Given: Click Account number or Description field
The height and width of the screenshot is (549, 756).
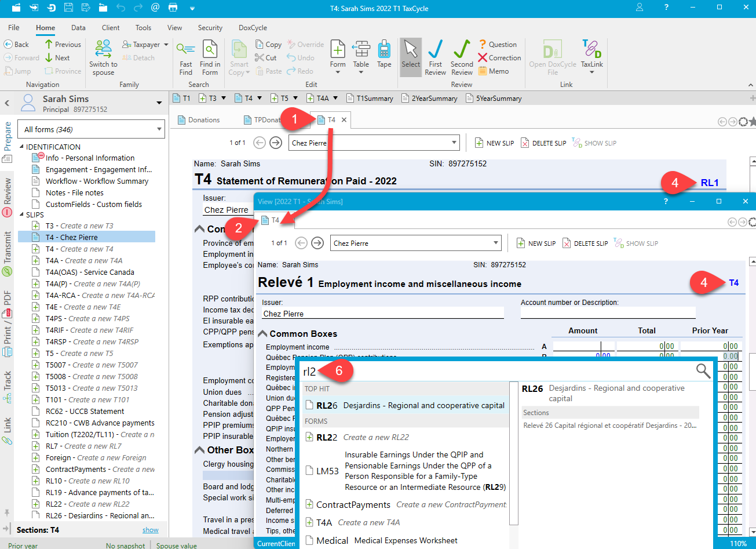Looking at the screenshot, I should pos(608,314).
